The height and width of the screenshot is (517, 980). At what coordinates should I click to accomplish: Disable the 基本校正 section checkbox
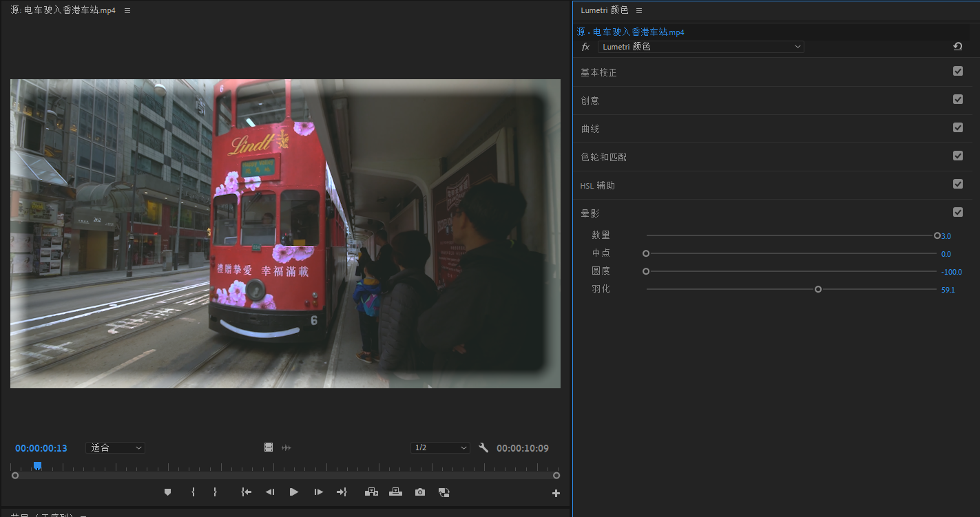click(958, 71)
